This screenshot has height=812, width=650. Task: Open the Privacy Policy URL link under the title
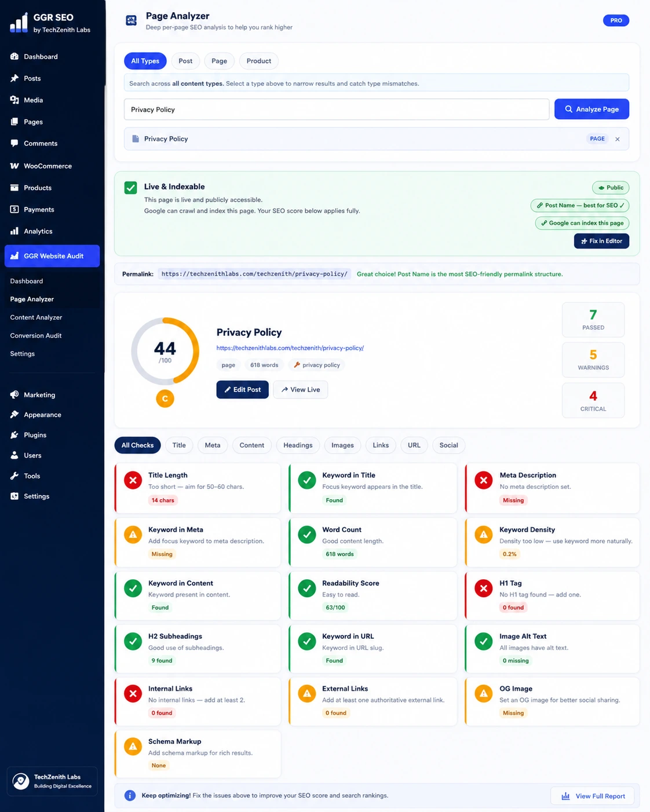[290, 348]
